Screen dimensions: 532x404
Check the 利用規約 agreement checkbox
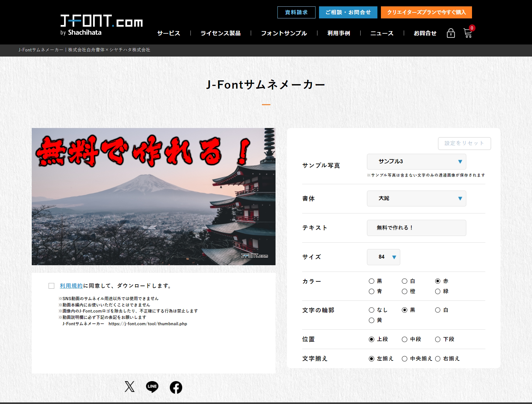click(51, 286)
